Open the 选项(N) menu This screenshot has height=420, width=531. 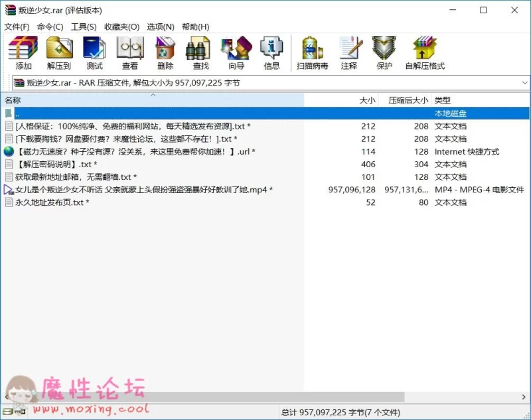point(161,27)
